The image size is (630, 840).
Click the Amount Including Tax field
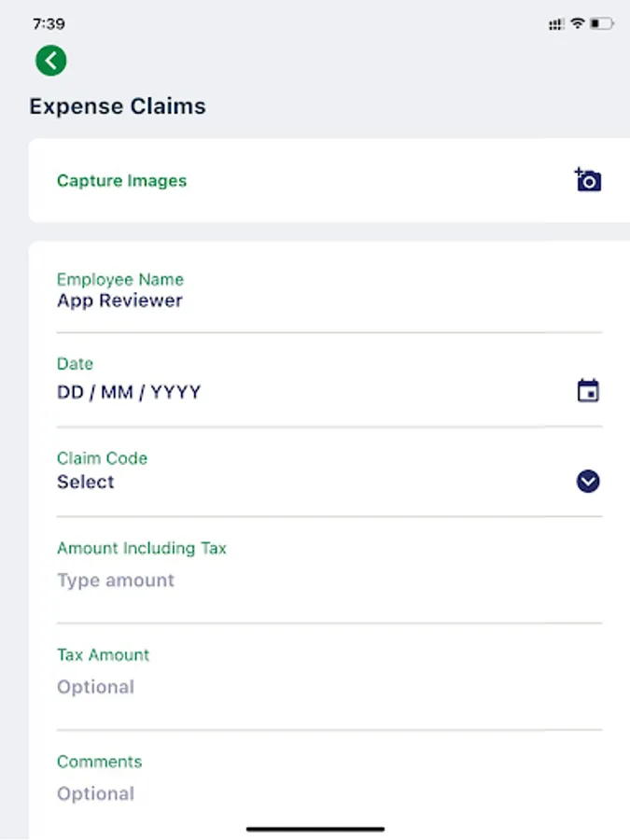point(116,580)
